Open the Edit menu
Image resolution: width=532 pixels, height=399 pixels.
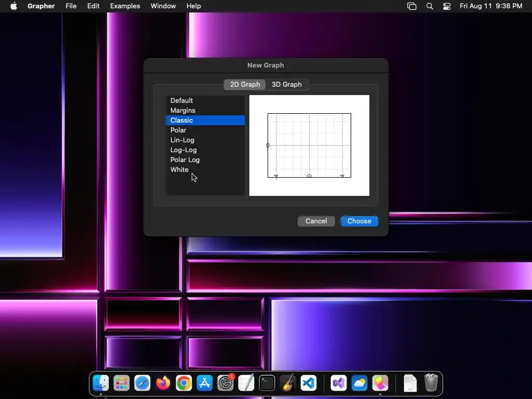pos(94,6)
